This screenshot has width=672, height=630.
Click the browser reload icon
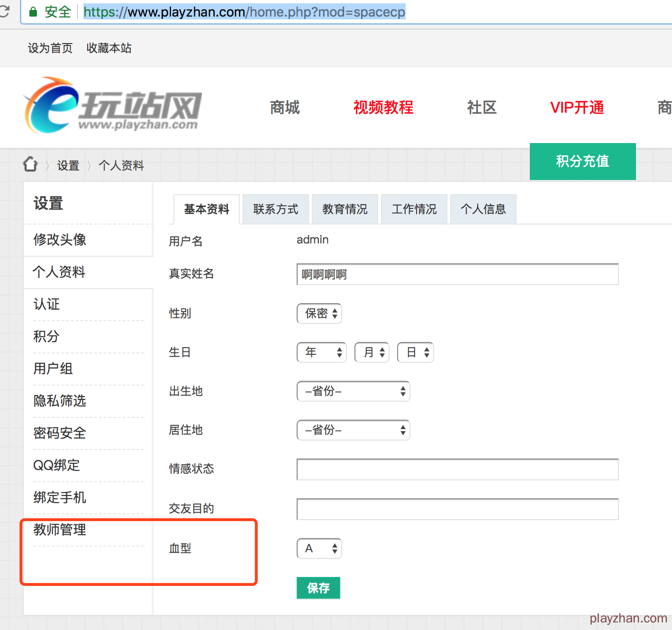click(x=4, y=11)
